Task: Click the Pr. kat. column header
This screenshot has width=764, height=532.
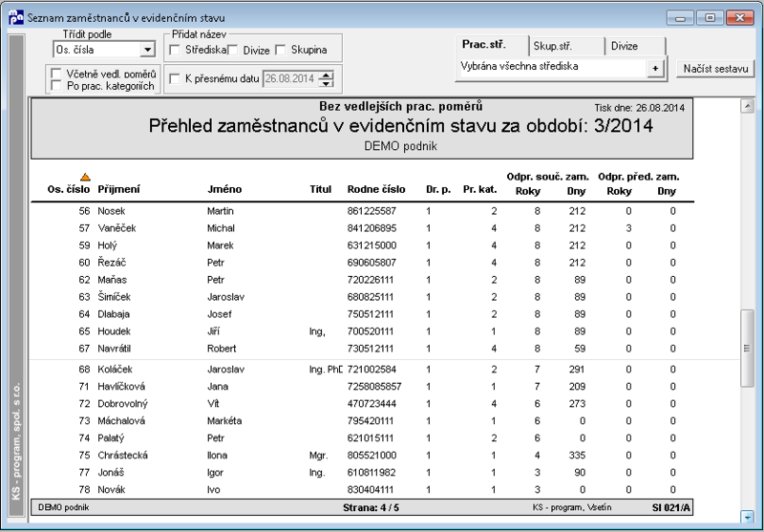Action: coord(480,189)
